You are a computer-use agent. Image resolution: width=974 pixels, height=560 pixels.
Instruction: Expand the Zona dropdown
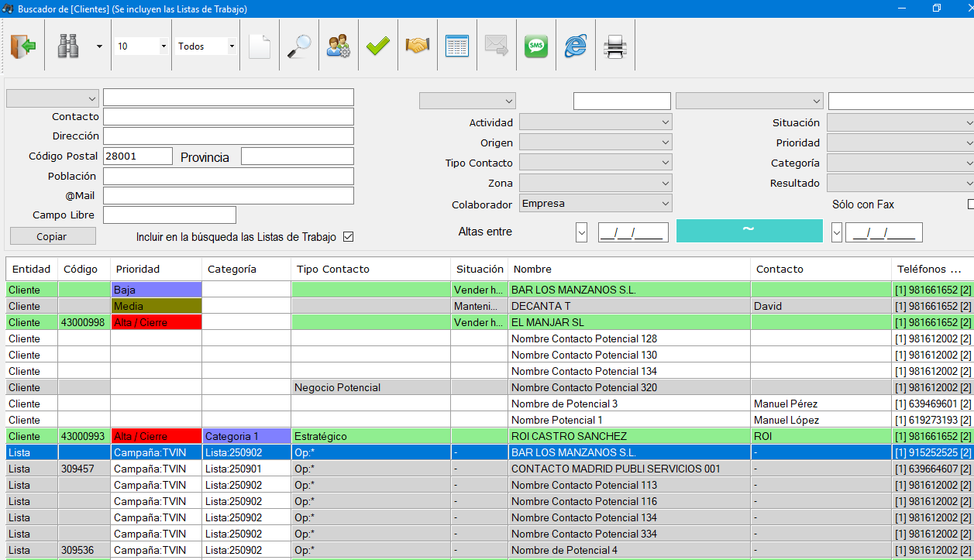[595, 184]
